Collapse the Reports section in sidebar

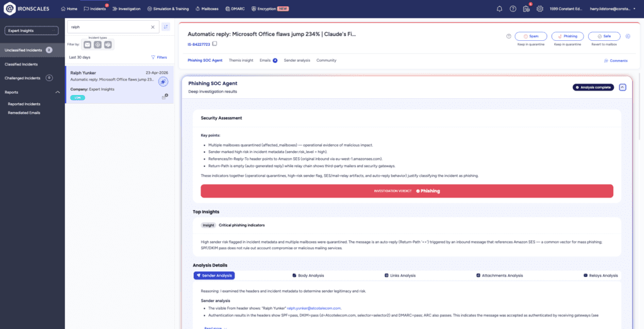(57, 92)
